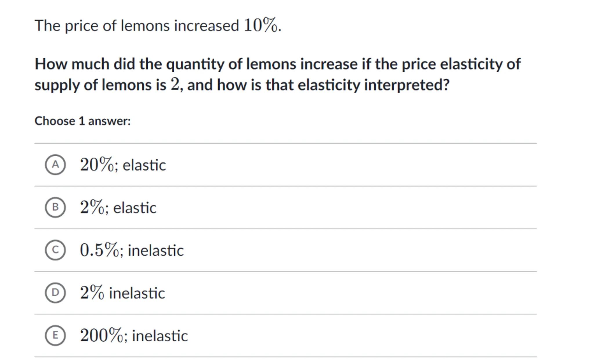
Task: Click the "20%; elastic" answer text
Action: point(123,165)
